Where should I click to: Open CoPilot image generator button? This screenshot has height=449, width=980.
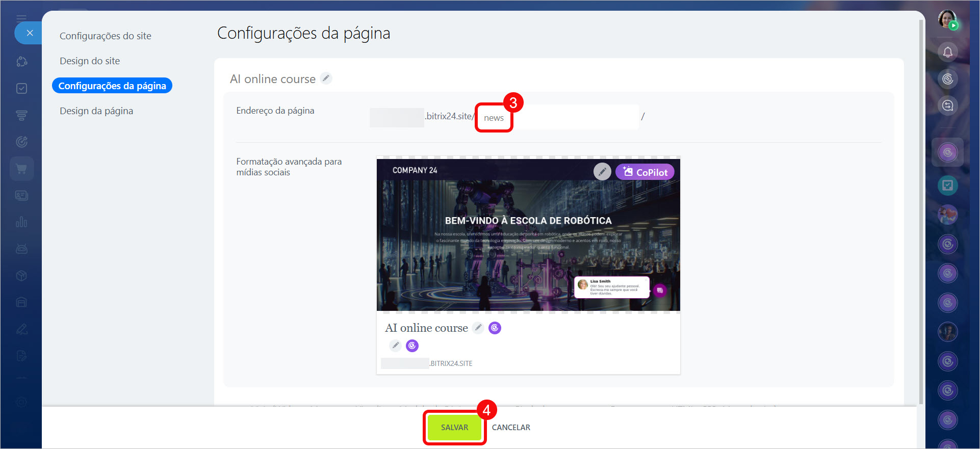tap(645, 172)
